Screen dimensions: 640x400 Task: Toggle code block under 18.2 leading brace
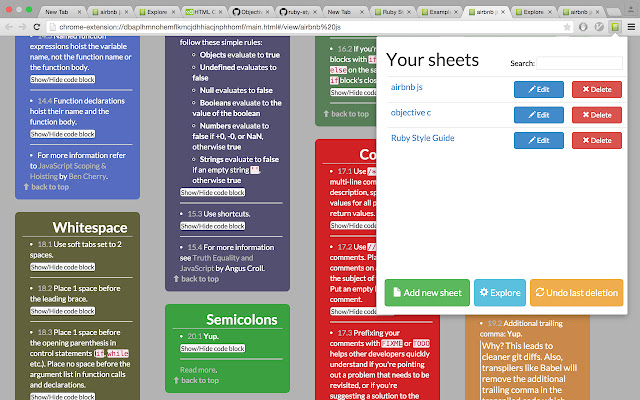pos(62,311)
